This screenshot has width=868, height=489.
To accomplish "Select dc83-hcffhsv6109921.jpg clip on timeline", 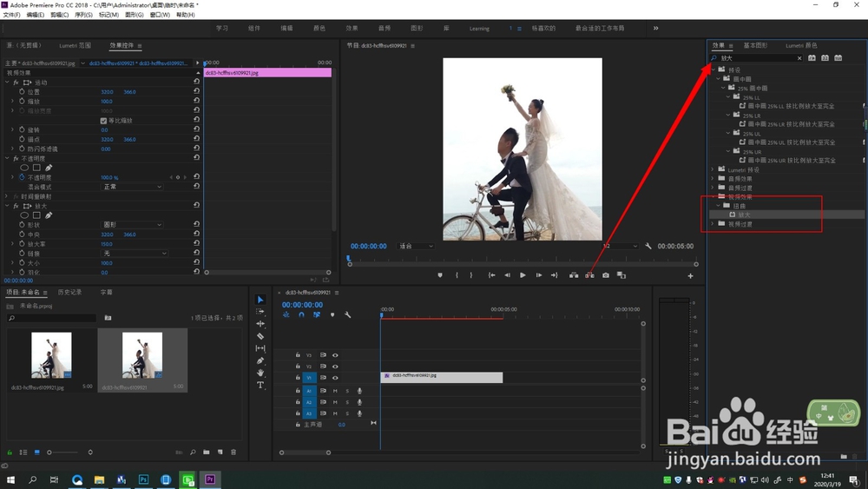I will 442,377.
